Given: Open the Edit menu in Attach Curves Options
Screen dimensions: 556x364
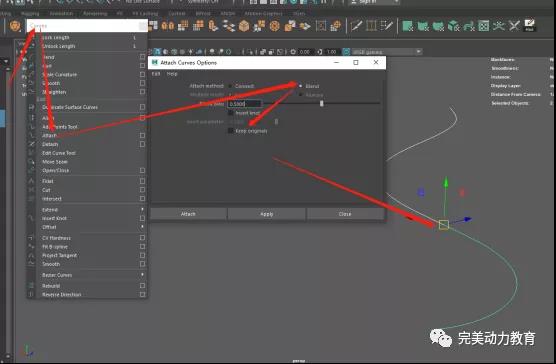Looking at the screenshot, I should (156, 74).
